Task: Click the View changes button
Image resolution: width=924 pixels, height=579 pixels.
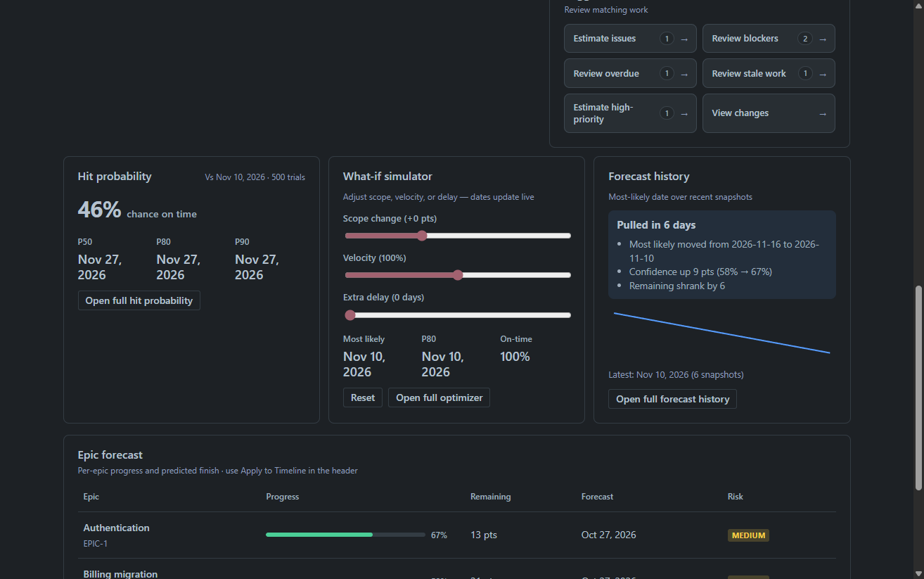Action: (x=769, y=113)
